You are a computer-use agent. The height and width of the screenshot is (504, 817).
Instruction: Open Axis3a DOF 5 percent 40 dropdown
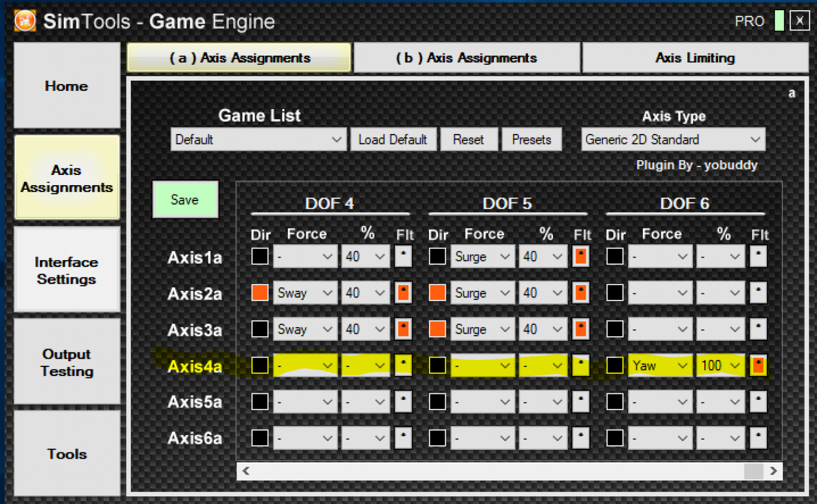pyautogui.click(x=543, y=329)
